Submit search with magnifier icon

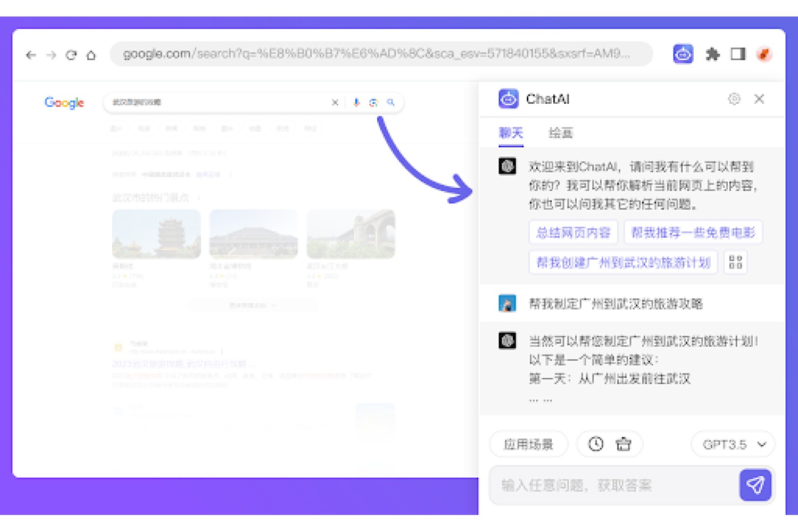(390, 102)
